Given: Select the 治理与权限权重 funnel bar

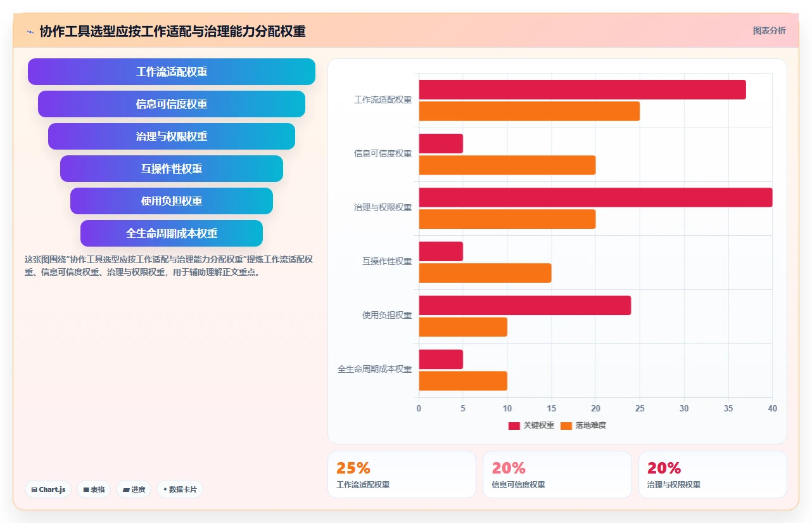Looking at the screenshot, I should coord(172,136).
